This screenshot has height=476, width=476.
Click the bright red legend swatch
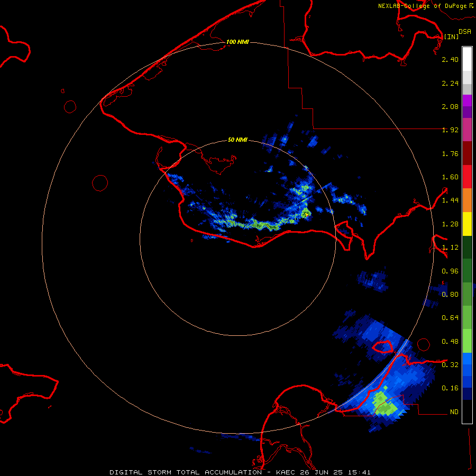click(467, 177)
